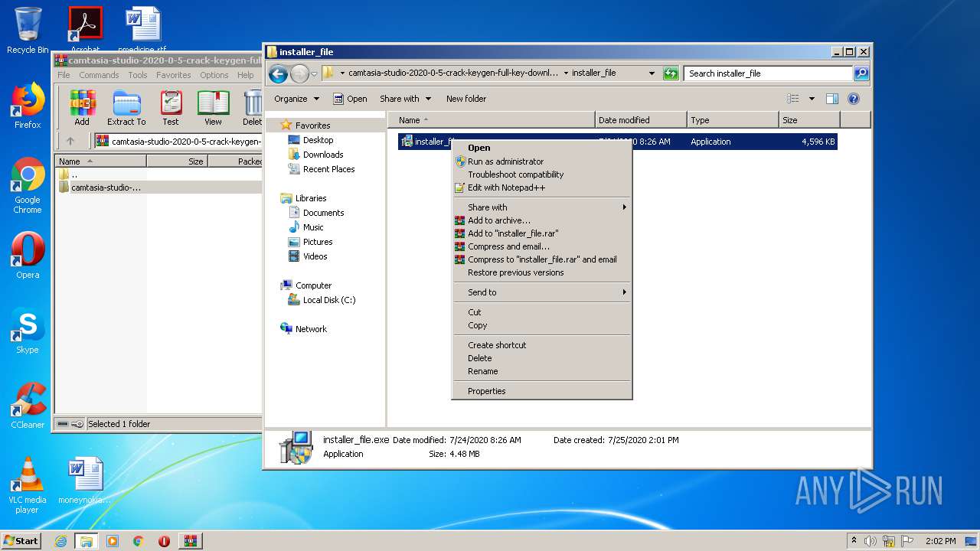980x551 pixels.
Task: Click Opera icon in taskbar
Action: [x=164, y=541]
